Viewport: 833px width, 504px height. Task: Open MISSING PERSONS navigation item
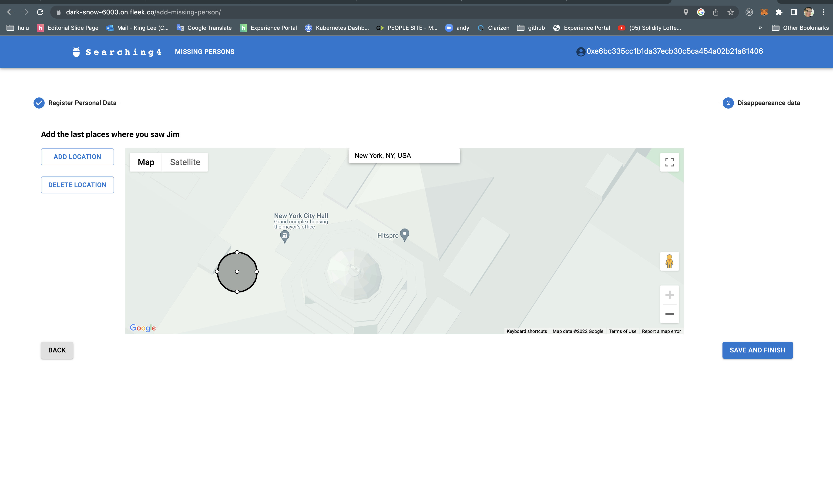pyautogui.click(x=205, y=52)
